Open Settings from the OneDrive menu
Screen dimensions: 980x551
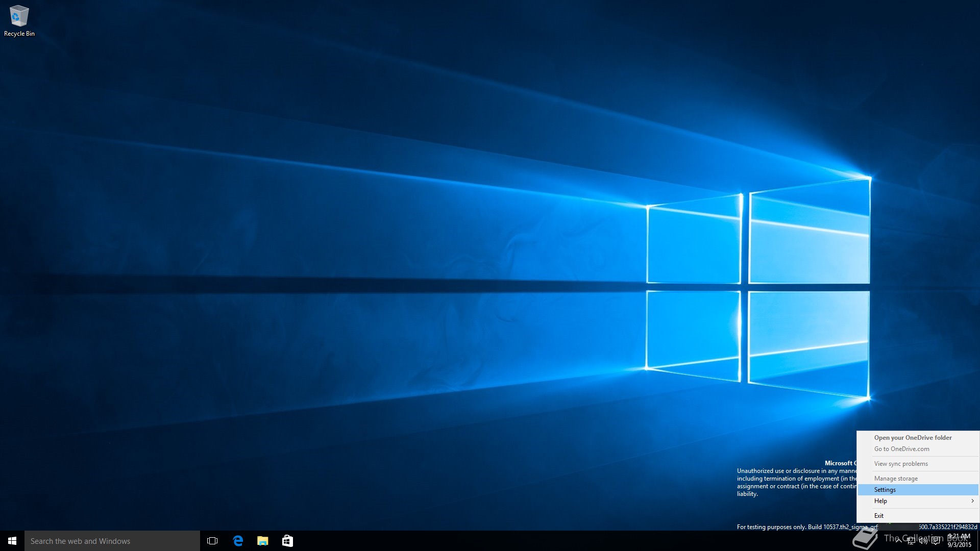point(918,490)
